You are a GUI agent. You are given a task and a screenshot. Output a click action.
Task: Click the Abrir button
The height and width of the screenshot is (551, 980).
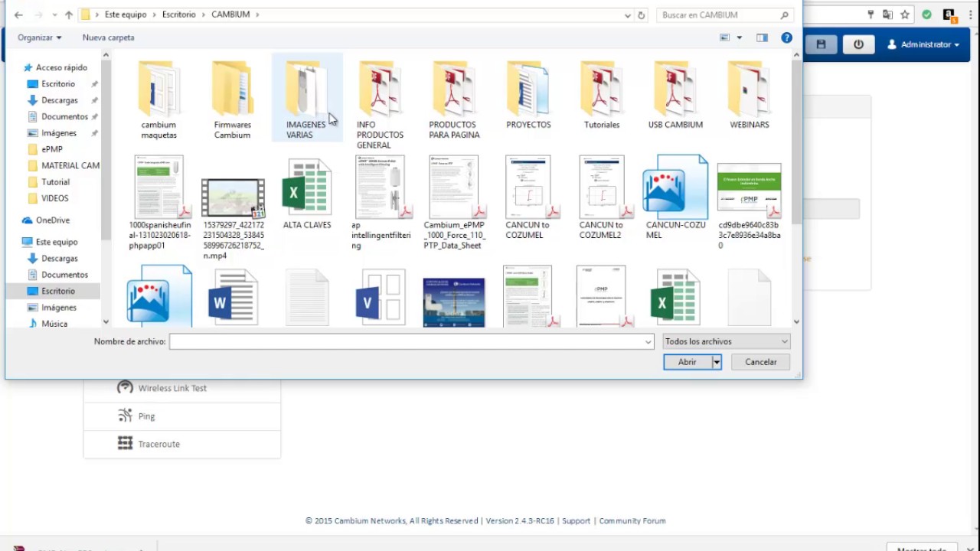click(688, 362)
